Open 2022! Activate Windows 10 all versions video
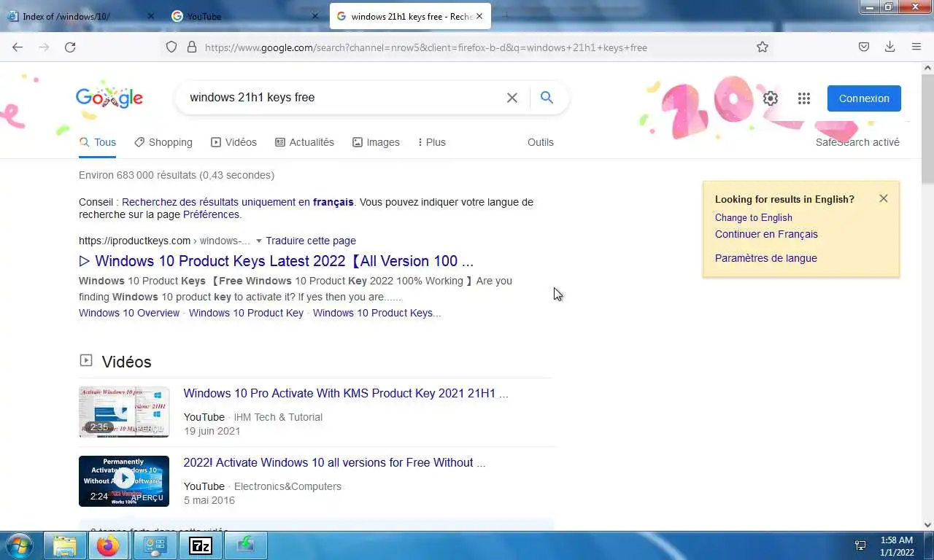The height and width of the screenshot is (560, 934). pos(334,462)
